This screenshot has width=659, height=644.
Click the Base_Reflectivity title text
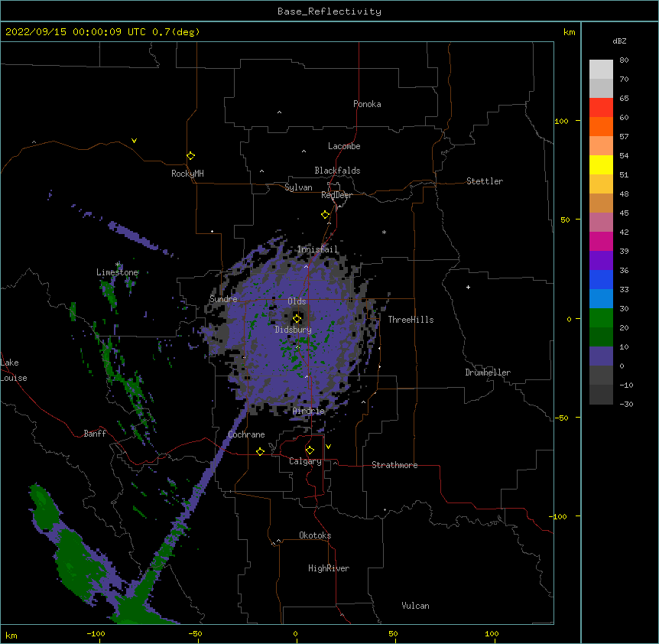click(x=329, y=11)
